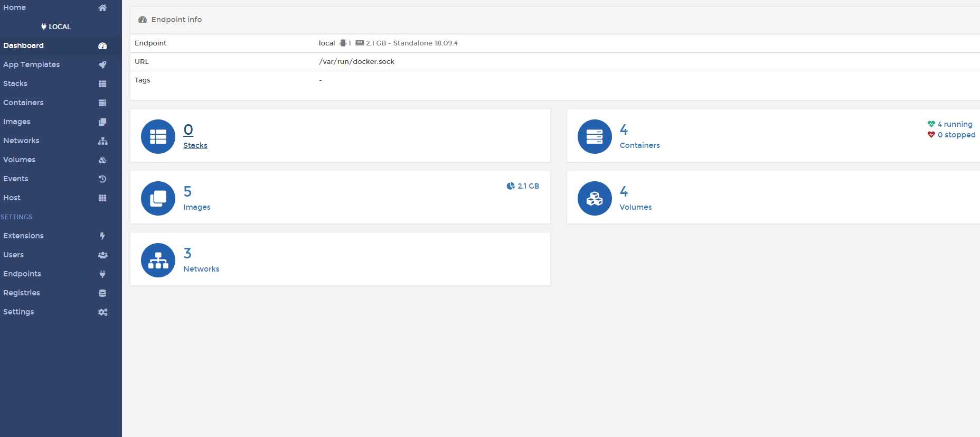Viewport: 980px width, 437px height.
Task: Click the Endpoint info heading
Action: point(176,20)
